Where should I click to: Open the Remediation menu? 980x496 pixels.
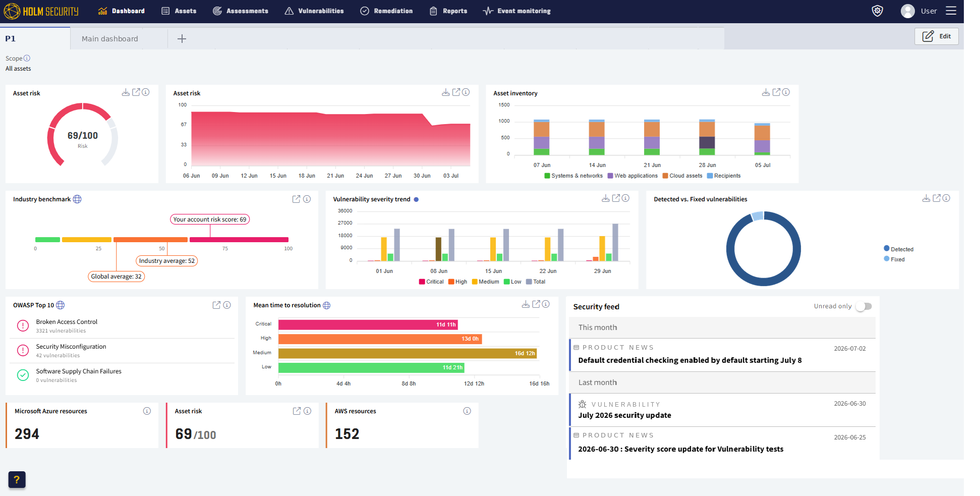tap(386, 11)
